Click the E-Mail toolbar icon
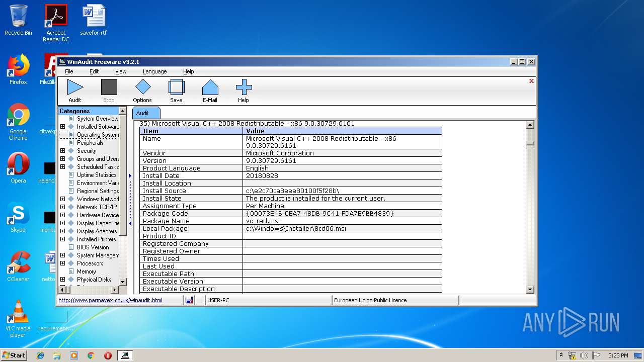This screenshot has width=644, height=362. [210, 90]
